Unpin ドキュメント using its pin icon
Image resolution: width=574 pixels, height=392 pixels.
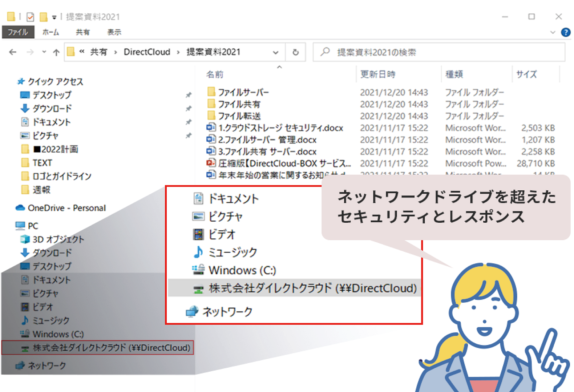coord(189,122)
